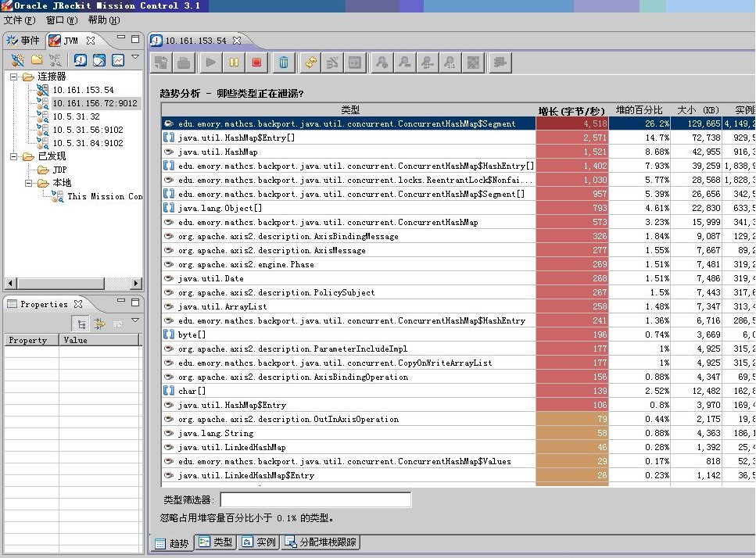Click in the 类型筛选器 filter field
The height and width of the screenshot is (558, 756).
316,499
